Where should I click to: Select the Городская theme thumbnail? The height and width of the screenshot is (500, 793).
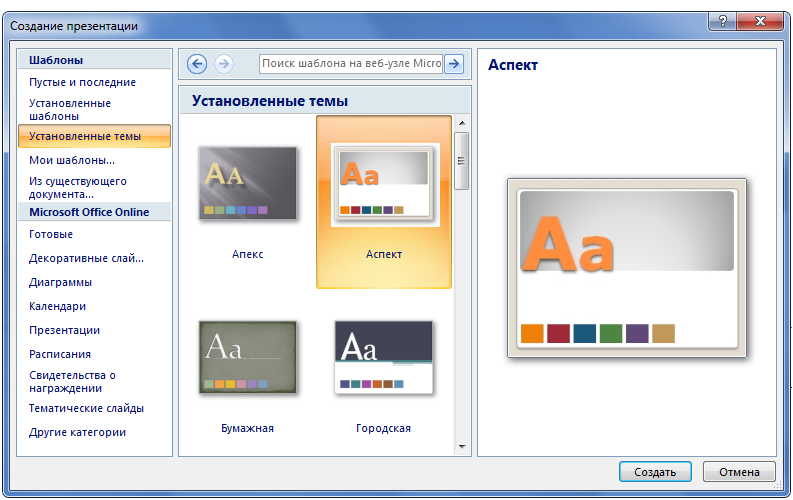click(383, 357)
